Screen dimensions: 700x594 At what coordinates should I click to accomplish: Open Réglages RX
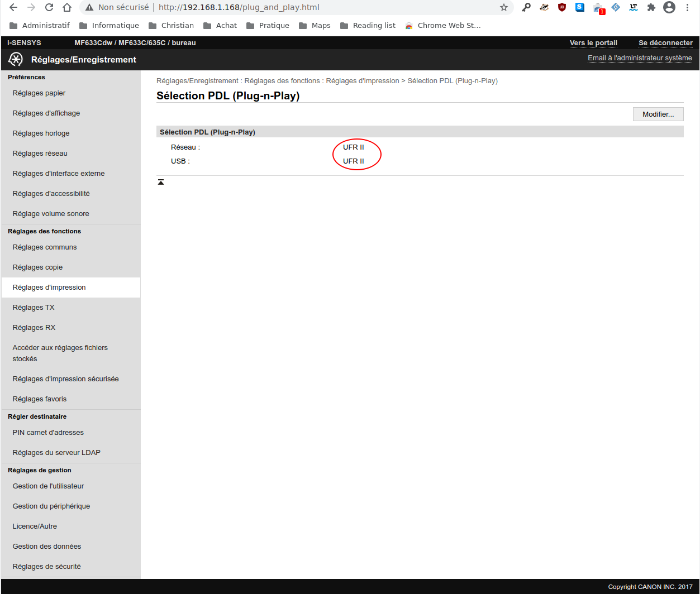(x=70, y=328)
